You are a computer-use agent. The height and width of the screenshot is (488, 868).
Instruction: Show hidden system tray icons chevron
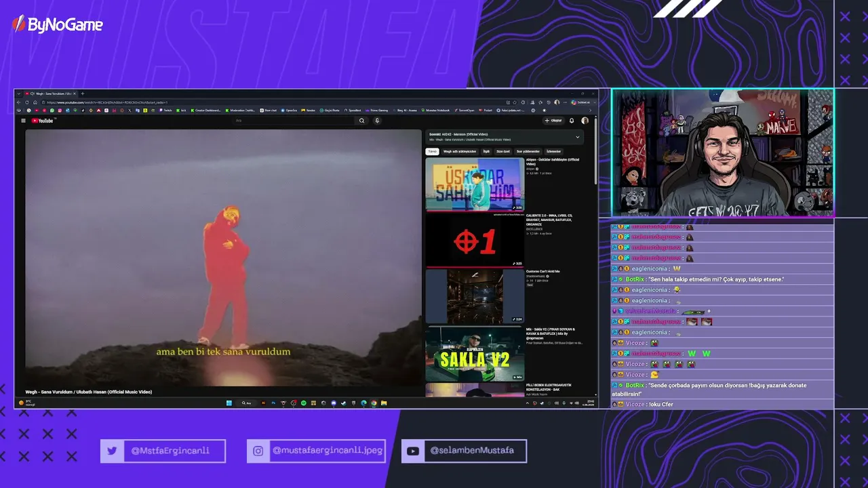pos(527,403)
